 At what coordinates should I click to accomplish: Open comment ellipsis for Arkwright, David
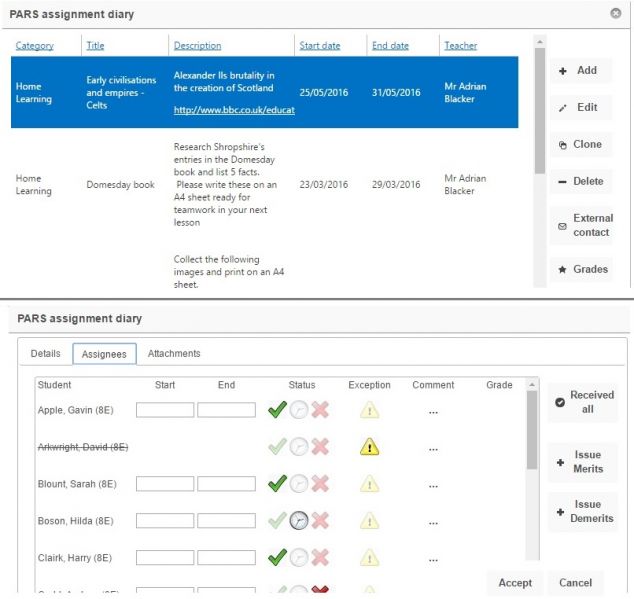[x=433, y=449]
